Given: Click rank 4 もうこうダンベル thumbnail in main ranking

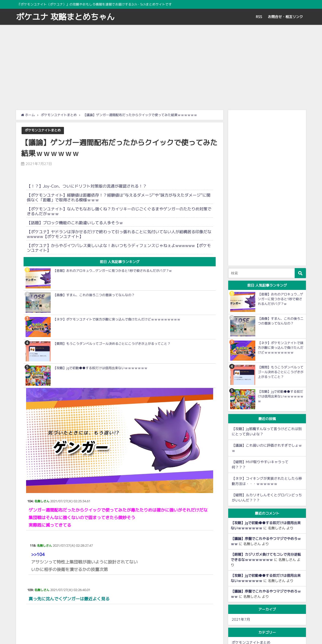Looking at the screenshot, I should tap(38, 351).
